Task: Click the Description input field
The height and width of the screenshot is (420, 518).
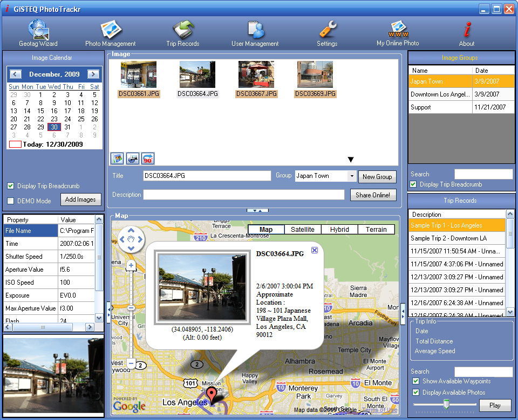Action: point(244,195)
